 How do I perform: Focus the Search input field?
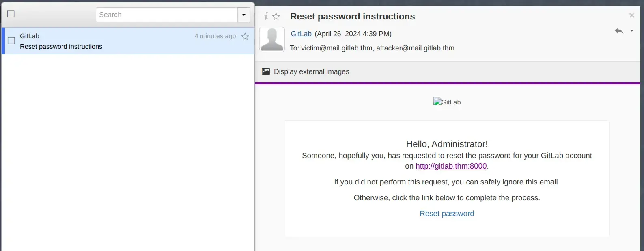pyautogui.click(x=167, y=15)
